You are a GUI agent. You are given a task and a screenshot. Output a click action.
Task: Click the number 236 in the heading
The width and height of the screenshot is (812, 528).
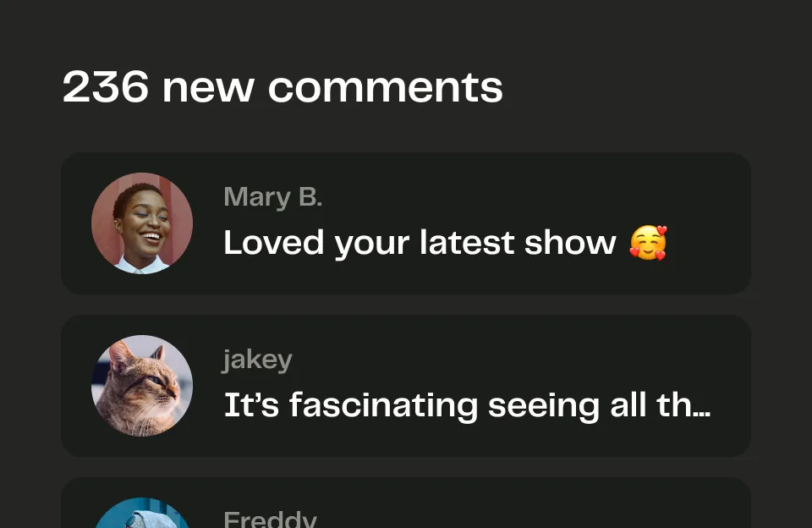[x=106, y=87]
